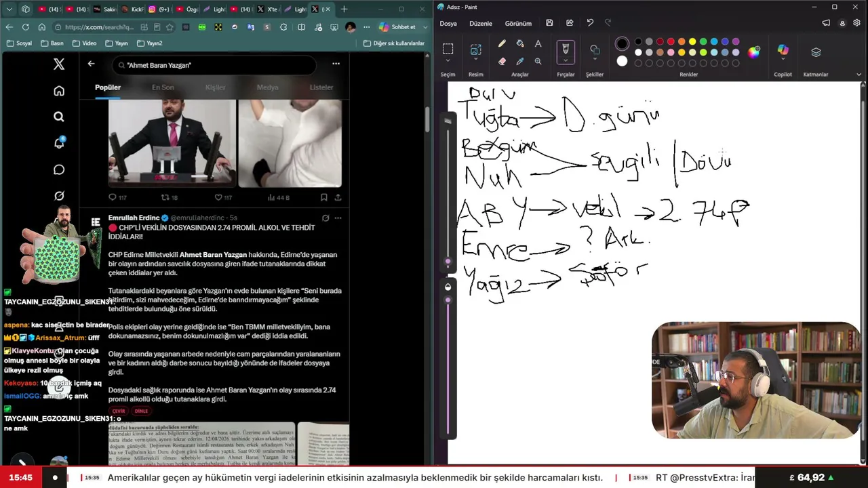Go back from X search results

pos(91,64)
